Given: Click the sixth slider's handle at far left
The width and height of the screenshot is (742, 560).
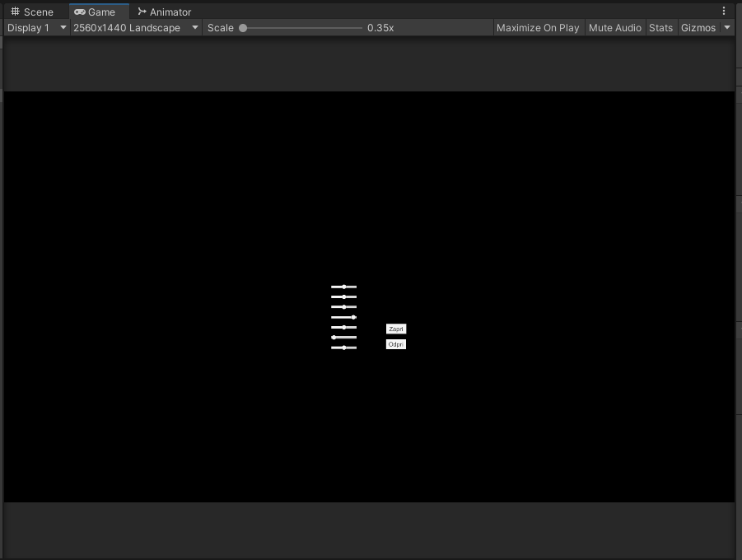Looking at the screenshot, I should point(334,338).
